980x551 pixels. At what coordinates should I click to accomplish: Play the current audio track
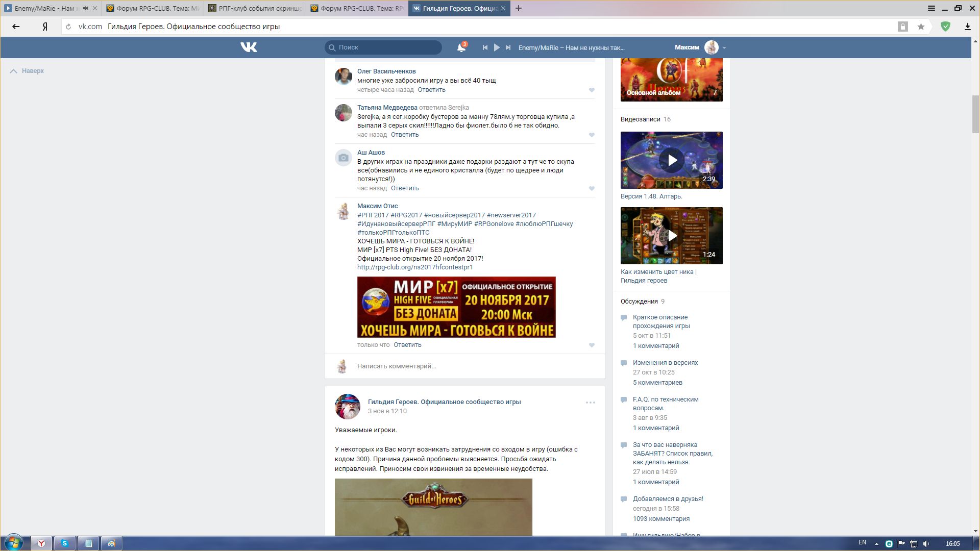point(497,47)
